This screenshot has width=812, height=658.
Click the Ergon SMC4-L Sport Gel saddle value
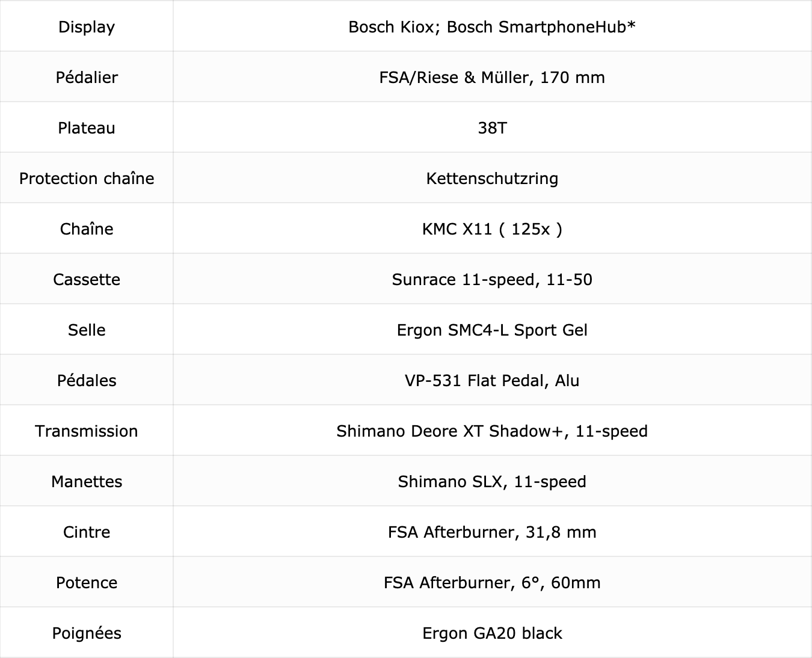[492, 330]
